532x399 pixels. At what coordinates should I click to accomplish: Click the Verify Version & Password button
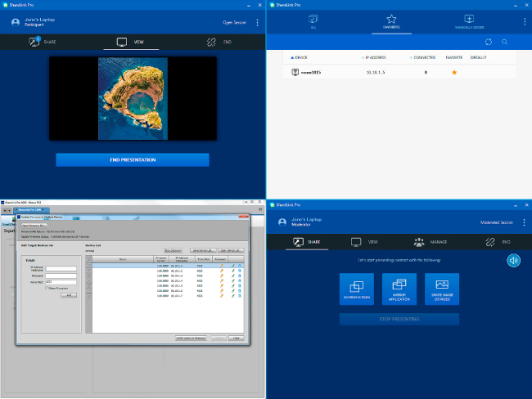[190, 338]
